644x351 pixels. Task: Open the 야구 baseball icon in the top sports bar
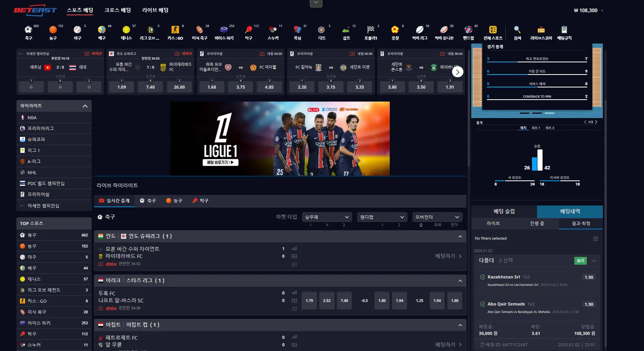pyautogui.click(x=77, y=30)
